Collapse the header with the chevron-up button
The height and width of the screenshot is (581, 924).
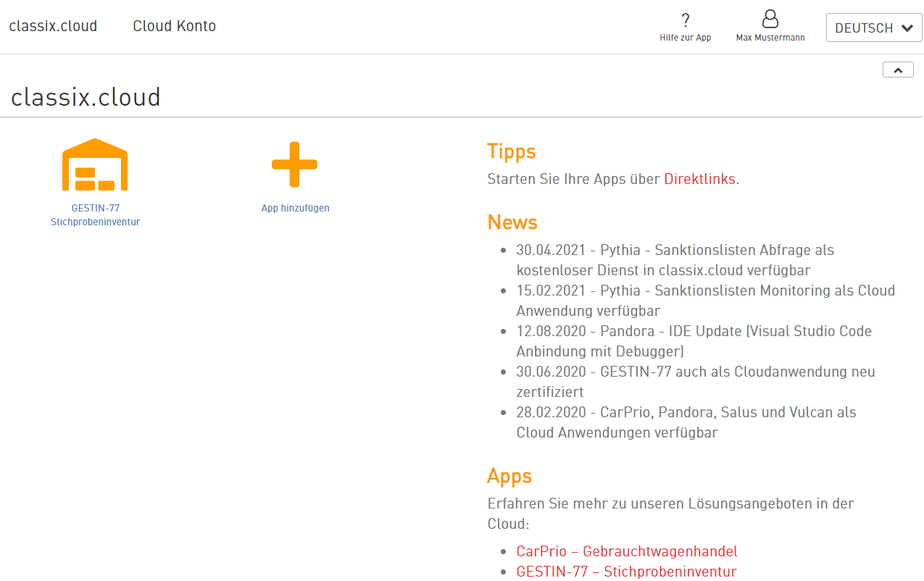click(898, 70)
